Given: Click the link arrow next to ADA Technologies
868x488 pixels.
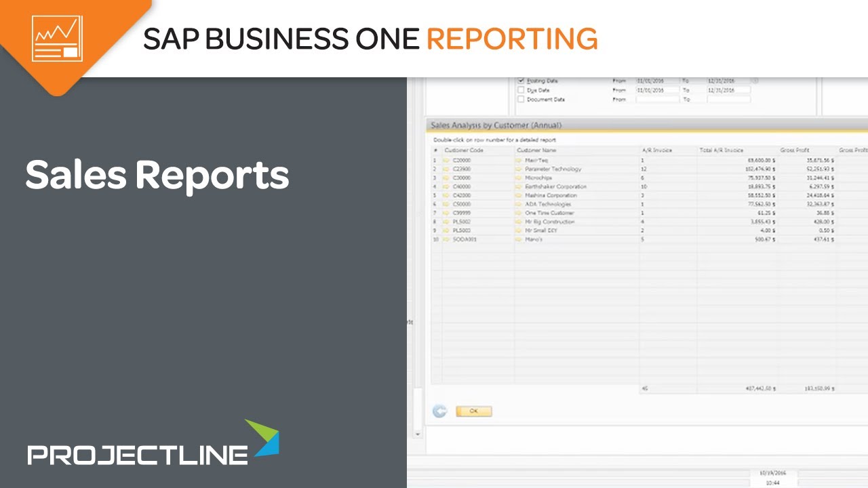Looking at the screenshot, I should (x=519, y=205).
